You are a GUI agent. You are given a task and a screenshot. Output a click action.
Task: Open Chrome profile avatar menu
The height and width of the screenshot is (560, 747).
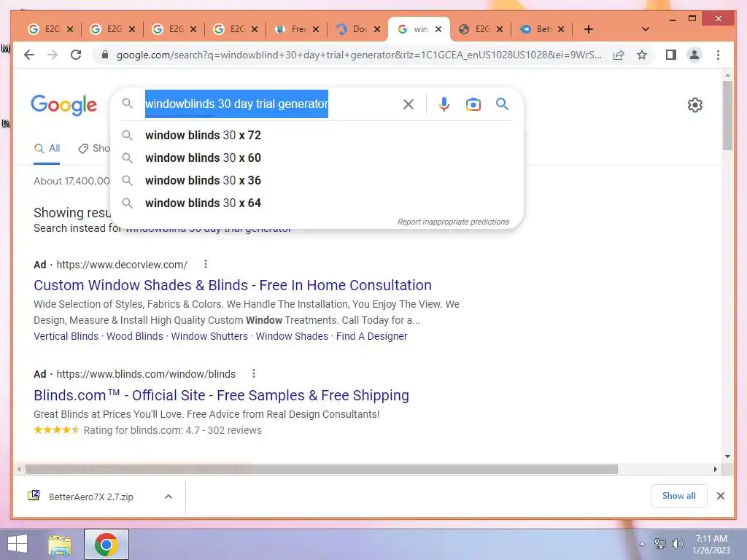(x=694, y=55)
